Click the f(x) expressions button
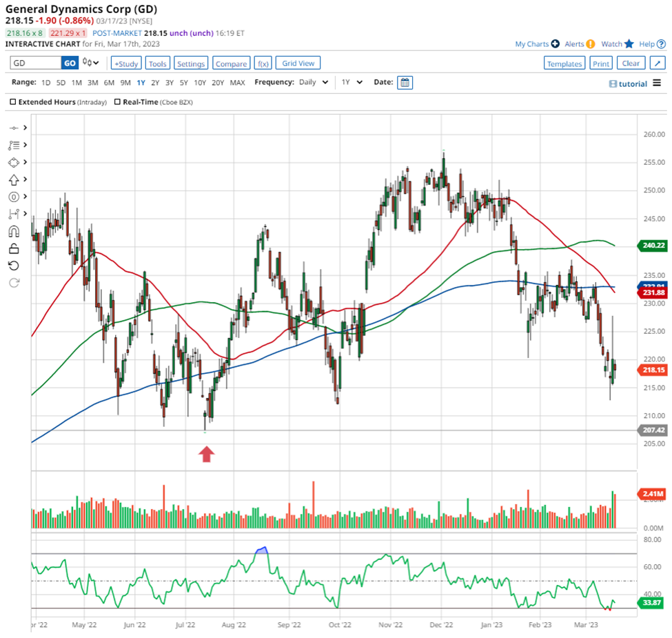 pos(263,63)
